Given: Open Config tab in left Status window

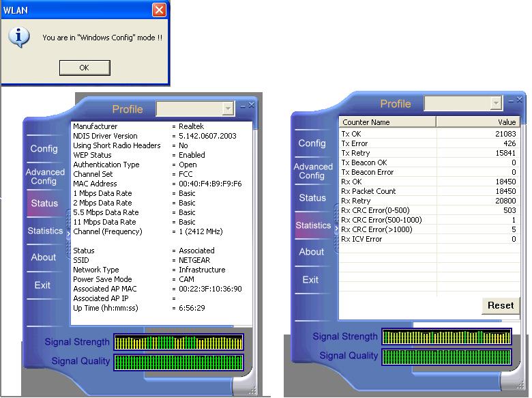Looking at the screenshot, I should click(44, 148).
